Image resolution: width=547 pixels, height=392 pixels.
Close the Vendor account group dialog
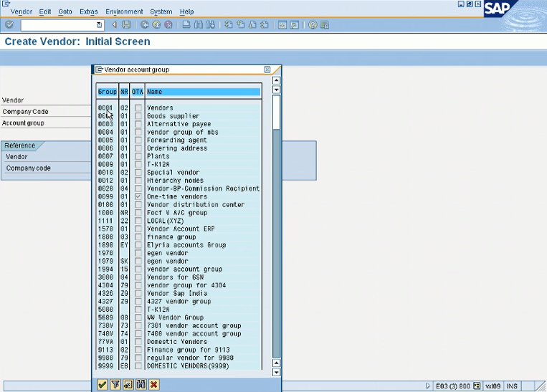[267, 70]
